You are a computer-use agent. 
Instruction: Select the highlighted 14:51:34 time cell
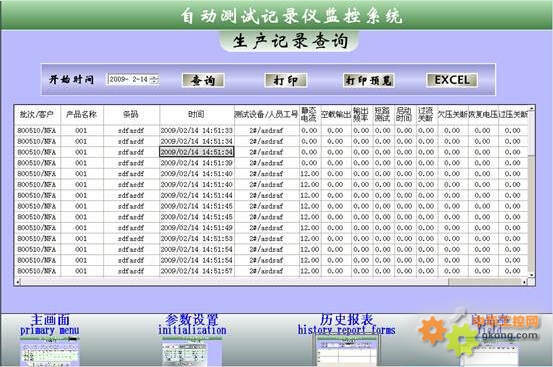(197, 152)
